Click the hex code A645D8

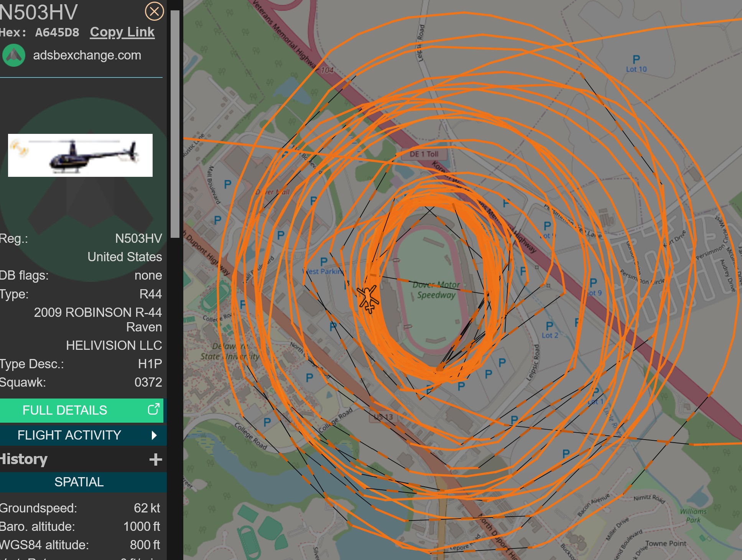point(57,32)
